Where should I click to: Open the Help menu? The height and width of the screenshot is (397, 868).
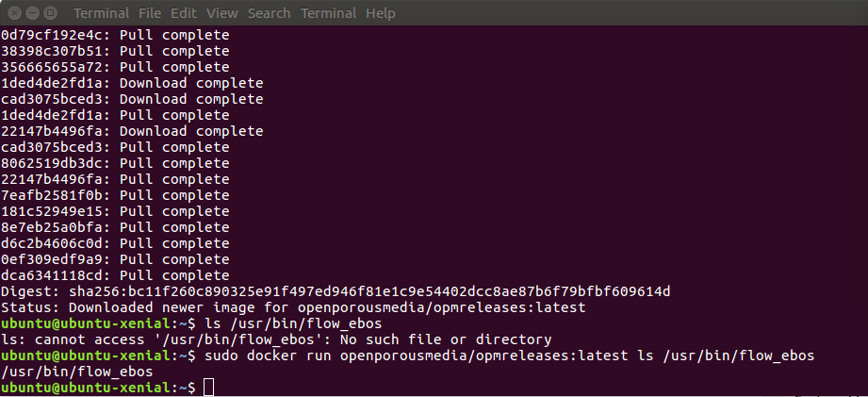pos(380,14)
